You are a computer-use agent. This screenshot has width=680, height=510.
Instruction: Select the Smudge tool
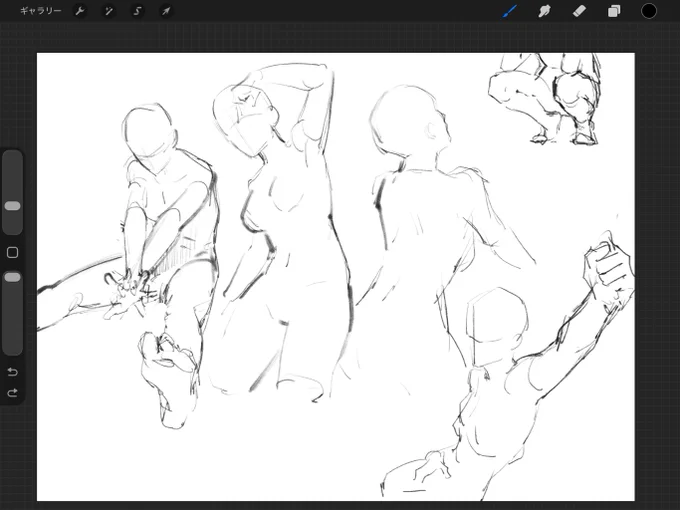pyautogui.click(x=544, y=11)
